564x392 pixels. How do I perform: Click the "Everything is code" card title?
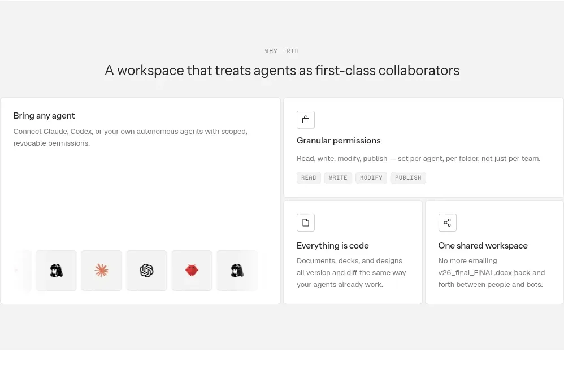click(x=333, y=246)
